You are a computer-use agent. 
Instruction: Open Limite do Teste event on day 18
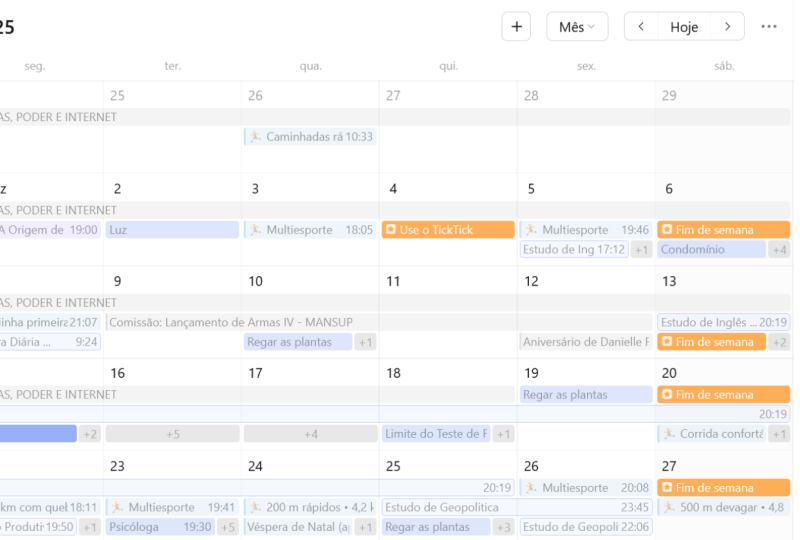pyautogui.click(x=436, y=434)
